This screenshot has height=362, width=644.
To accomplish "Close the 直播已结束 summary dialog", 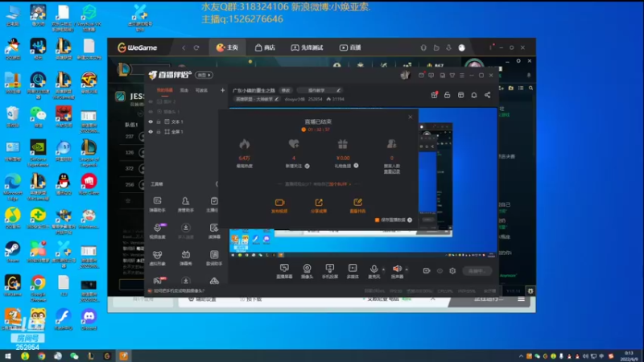I will click(411, 117).
